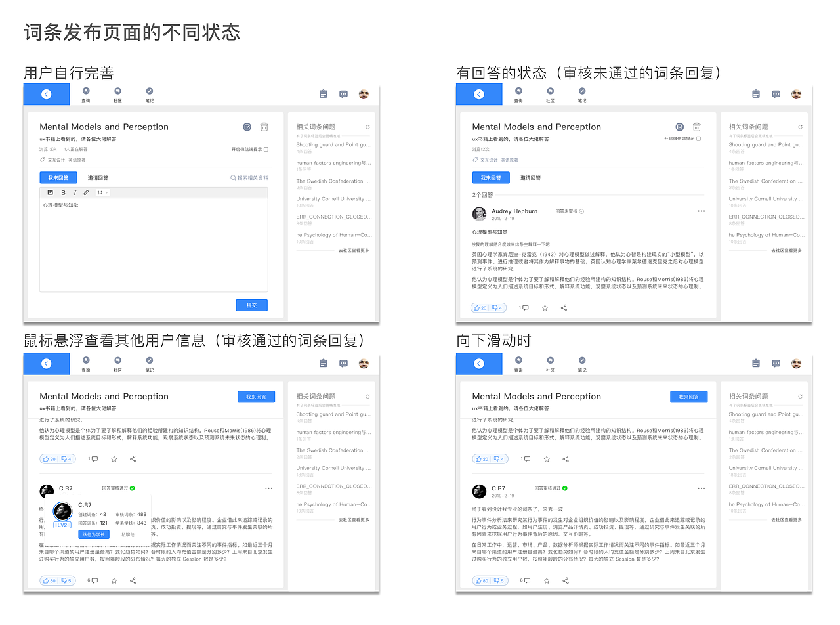Screen dimensions: 840x625
Task: Open the chat messages icon near the avatar
Action: [343, 94]
